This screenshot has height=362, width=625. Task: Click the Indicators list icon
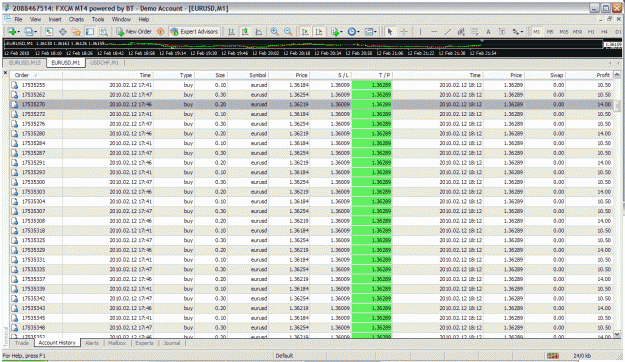point(334,31)
